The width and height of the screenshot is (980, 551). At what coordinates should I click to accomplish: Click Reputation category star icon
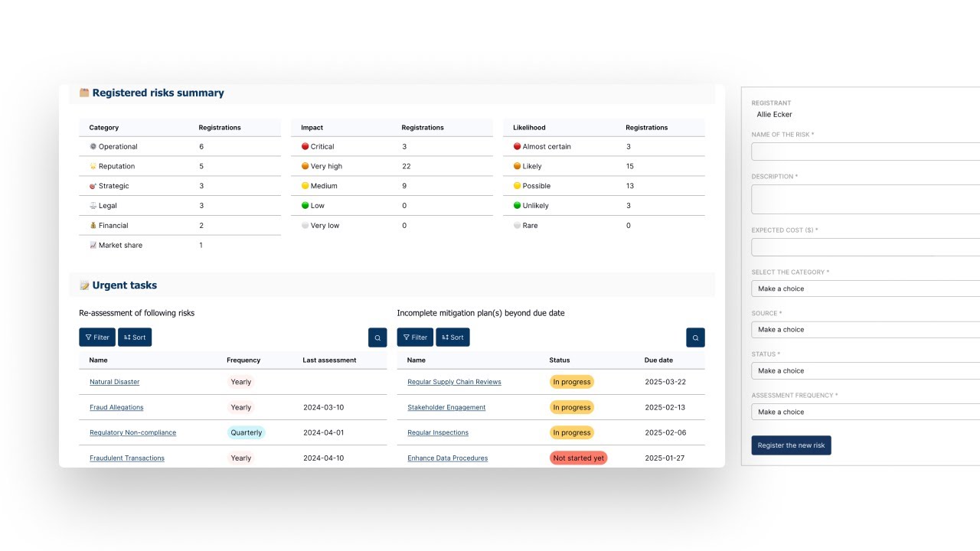[93, 166]
